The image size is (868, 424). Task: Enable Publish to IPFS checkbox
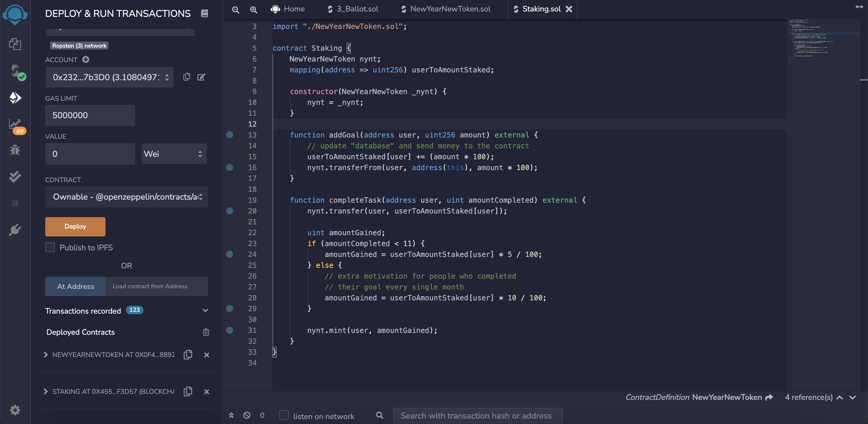50,247
